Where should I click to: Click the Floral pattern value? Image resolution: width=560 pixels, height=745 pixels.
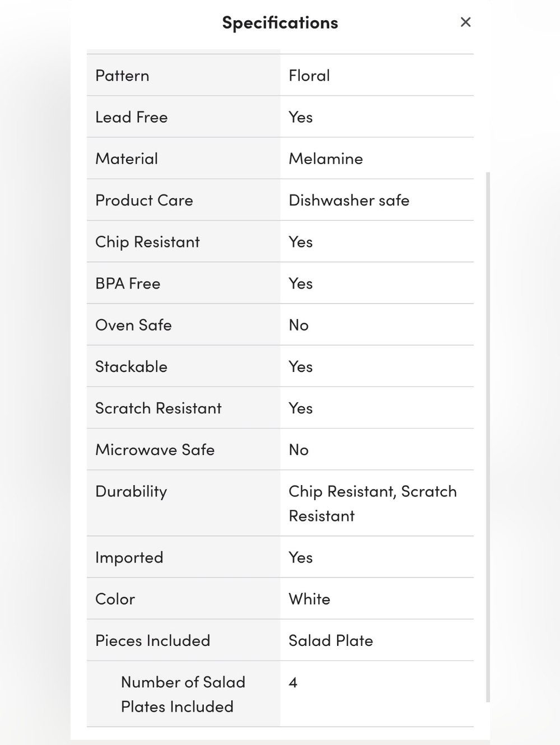click(x=309, y=76)
